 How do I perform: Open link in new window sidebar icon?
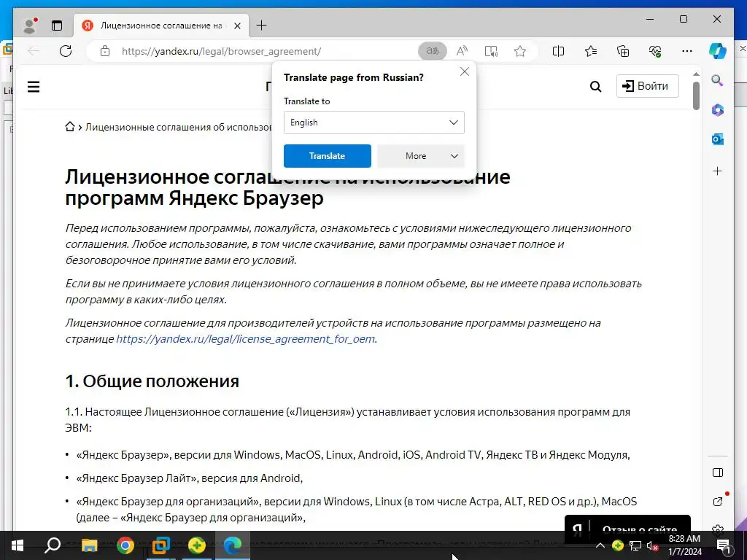pyautogui.click(x=718, y=502)
